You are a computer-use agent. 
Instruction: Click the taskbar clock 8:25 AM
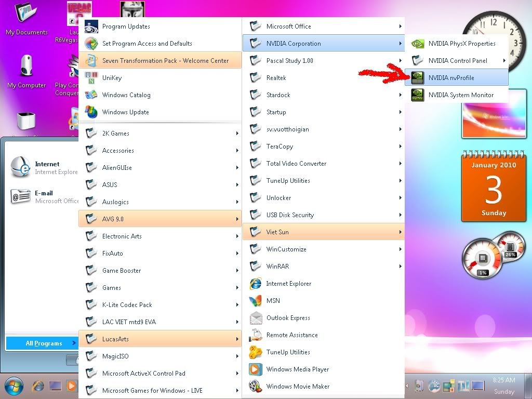click(504, 380)
